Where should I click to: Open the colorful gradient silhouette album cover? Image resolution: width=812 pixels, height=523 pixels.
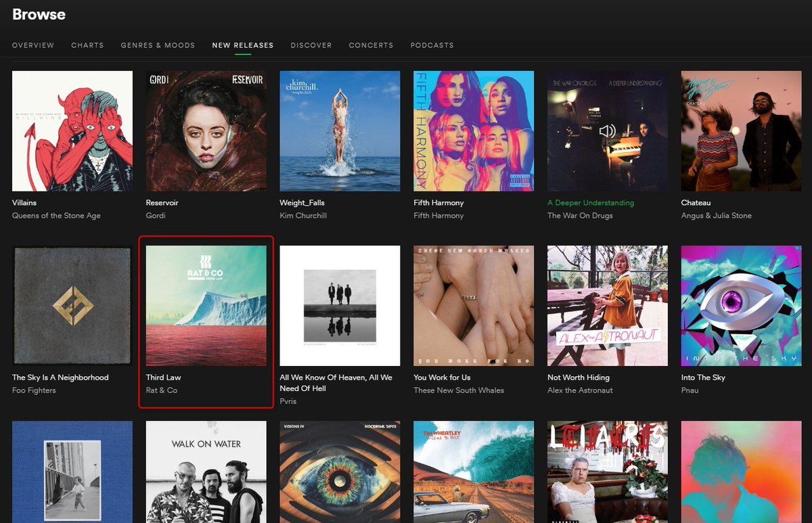[742, 472]
